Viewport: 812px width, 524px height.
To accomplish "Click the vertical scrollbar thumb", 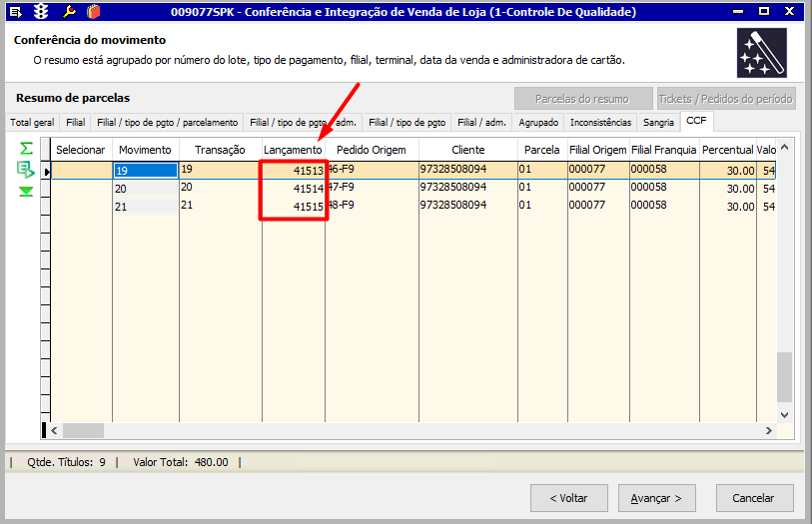I will pyautogui.click(x=785, y=377).
